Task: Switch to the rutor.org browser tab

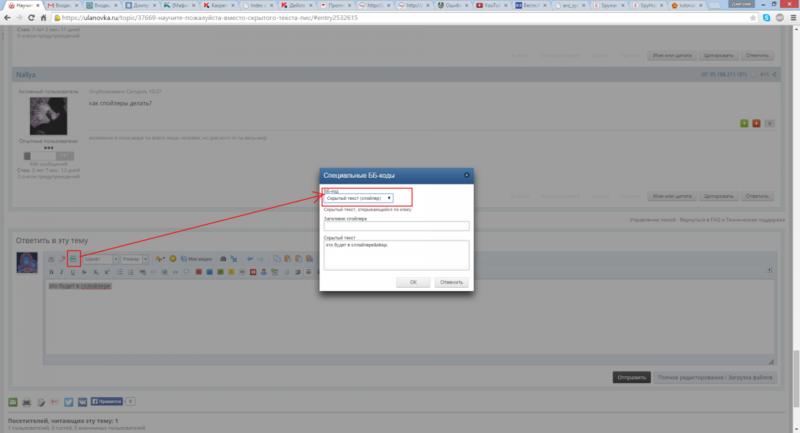Action: tap(687, 5)
